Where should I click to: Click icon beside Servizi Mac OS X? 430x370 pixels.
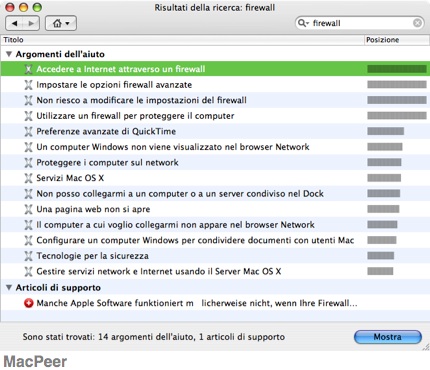coord(28,178)
